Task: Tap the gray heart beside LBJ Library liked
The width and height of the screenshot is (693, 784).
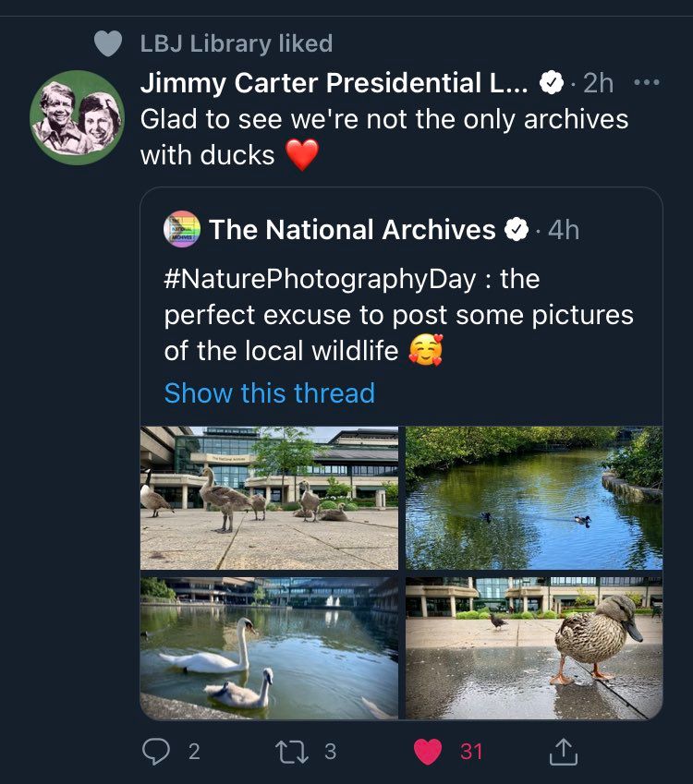Action: (x=108, y=43)
